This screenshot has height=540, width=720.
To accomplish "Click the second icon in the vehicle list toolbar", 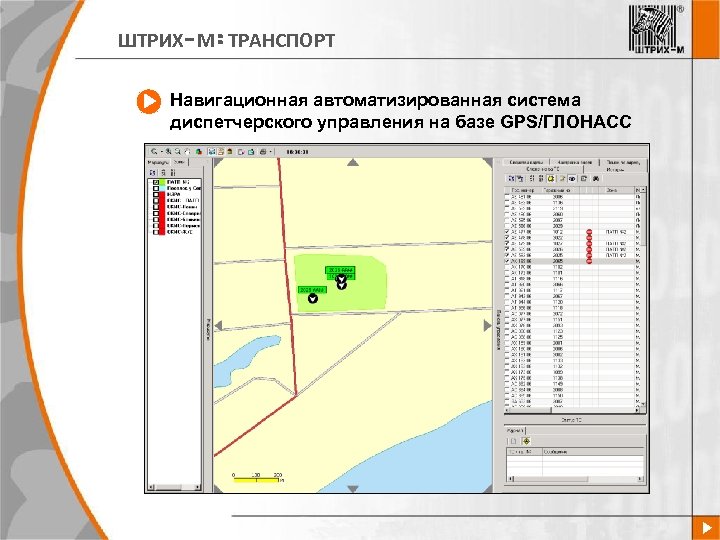I will [x=520, y=179].
